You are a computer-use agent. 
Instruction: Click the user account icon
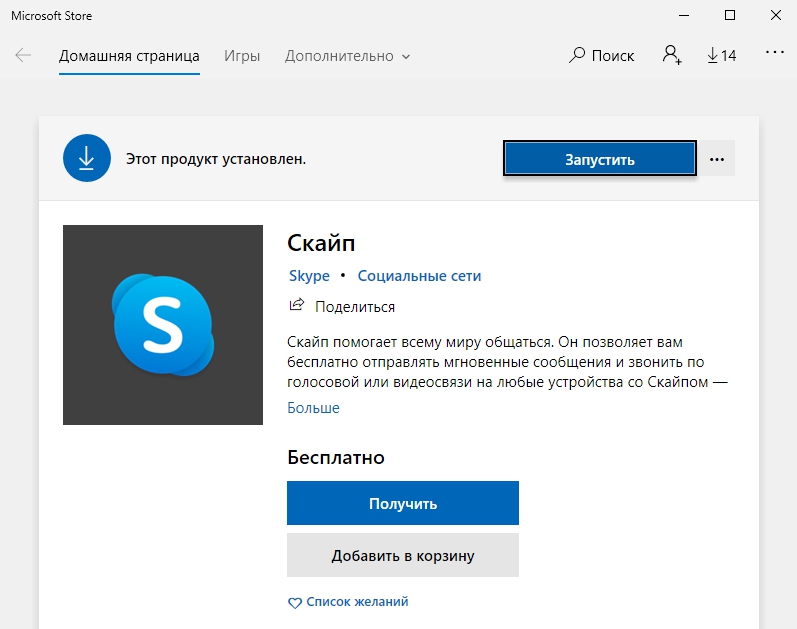point(671,56)
